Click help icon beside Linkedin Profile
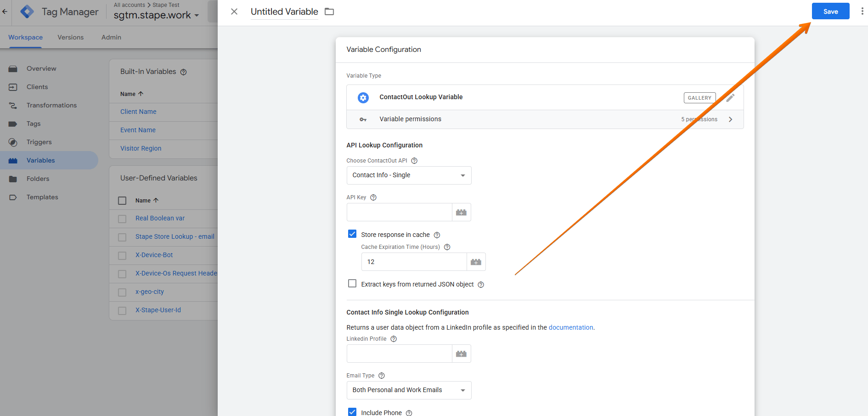868x416 pixels. [x=394, y=339]
